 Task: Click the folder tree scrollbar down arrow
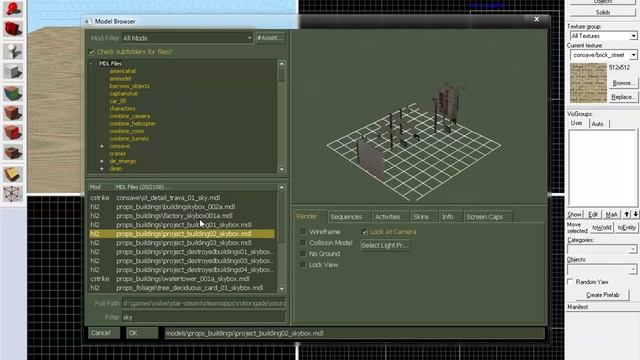coord(282,169)
